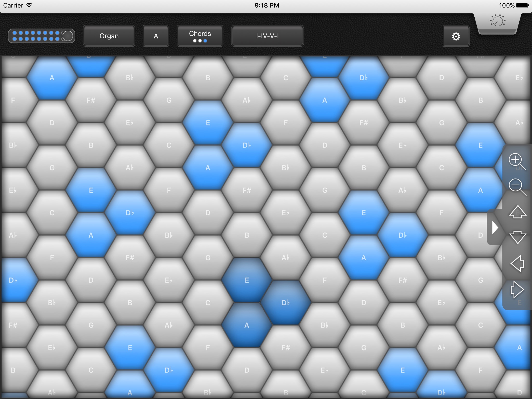Click the scroll right arrow icon
The image size is (532, 399).
[x=516, y=289]
